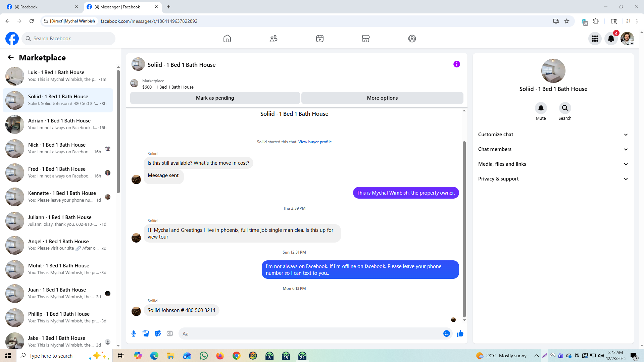Open WhatsApp from the taskbar
644x362 pixels.
click(x=204, y=356)
